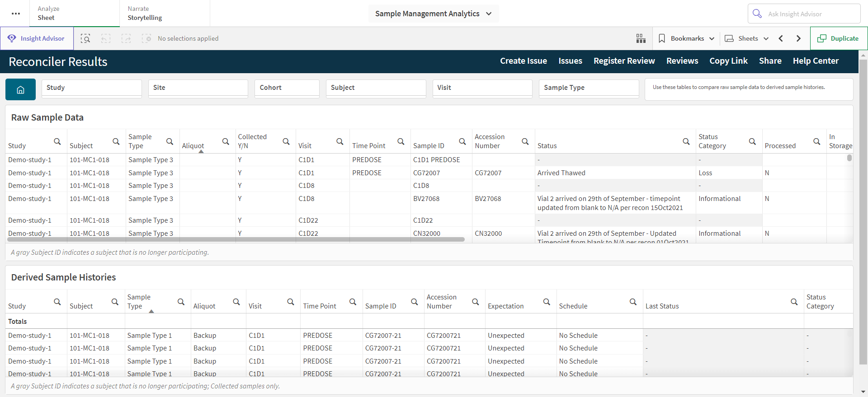This screenshot has width=868, height=397.
Task: Click the home icon button
Action: tap(20, 89)
